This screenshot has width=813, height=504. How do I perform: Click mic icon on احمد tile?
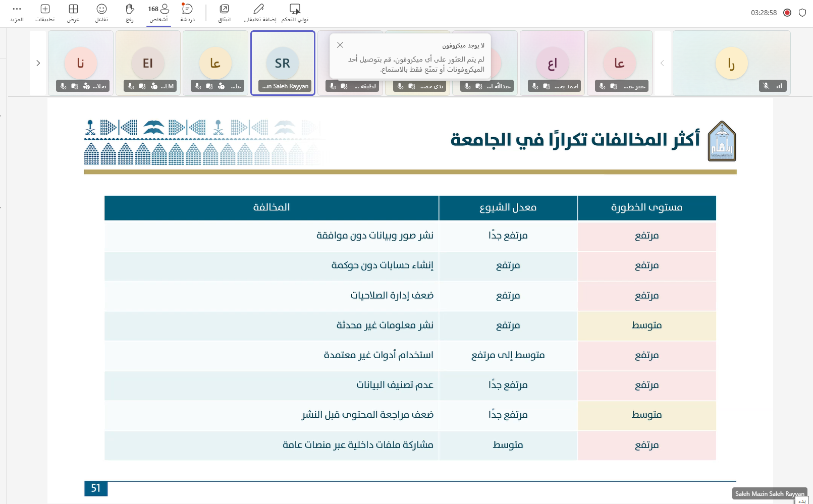[535, 86]
